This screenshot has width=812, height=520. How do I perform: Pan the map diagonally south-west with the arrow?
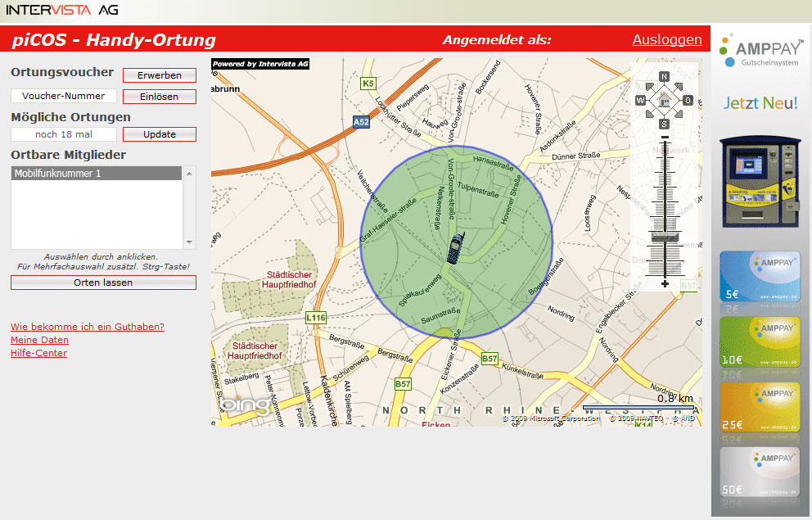(x=649, y=114)
